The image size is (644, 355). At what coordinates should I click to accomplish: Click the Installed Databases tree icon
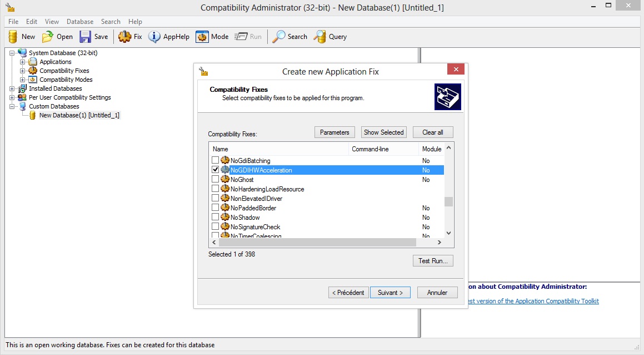[22, 88]
